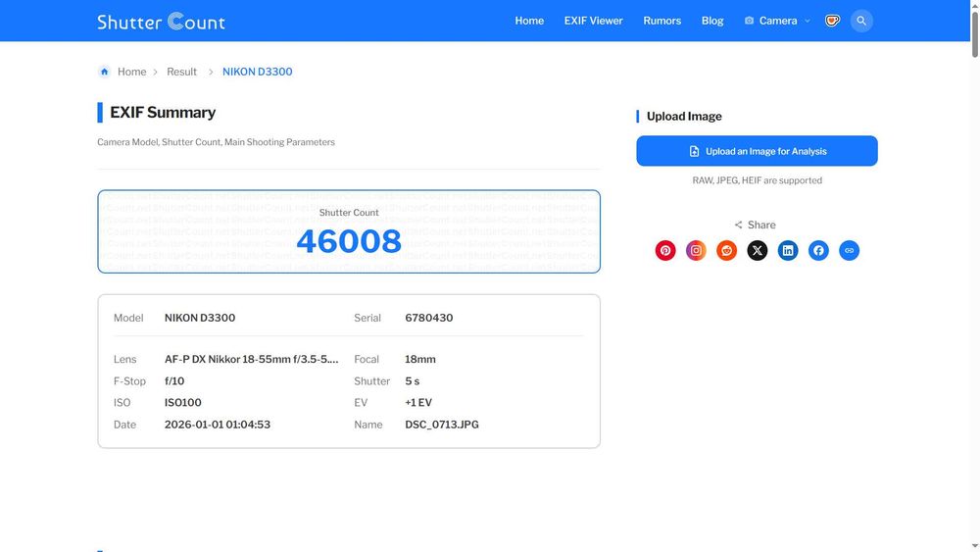Click the EV value +1 EV
Image resolution: width=980 pixels, height=552 pixels.
(418, 403)
